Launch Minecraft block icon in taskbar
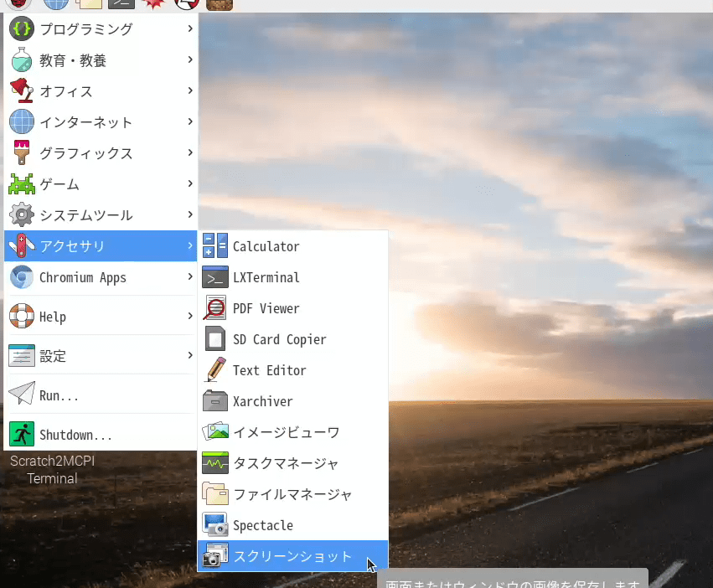The height and width of the screenshot is (588, 713). pyautogui.click(x=220, y=5)
